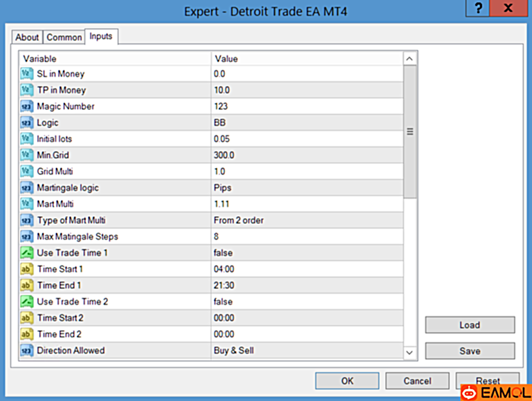Open the Direction Allowed Buy & Sell dropdown
532x401 pixels.
point(307,351)
